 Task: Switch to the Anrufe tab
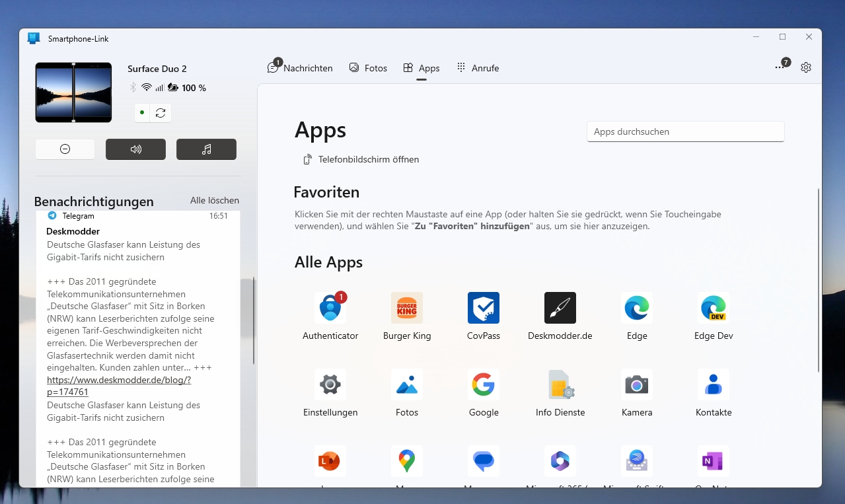[x=478, y=68]
